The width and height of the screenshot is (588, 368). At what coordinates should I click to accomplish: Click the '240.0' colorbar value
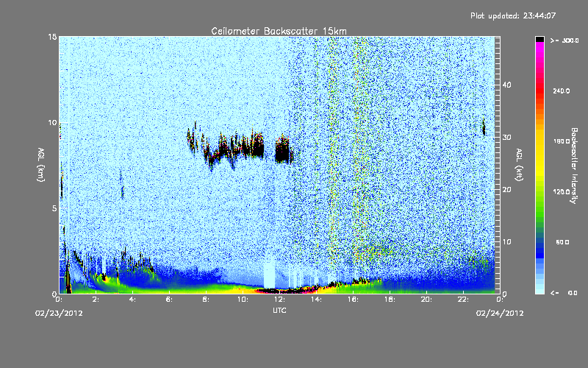[562, 91]
